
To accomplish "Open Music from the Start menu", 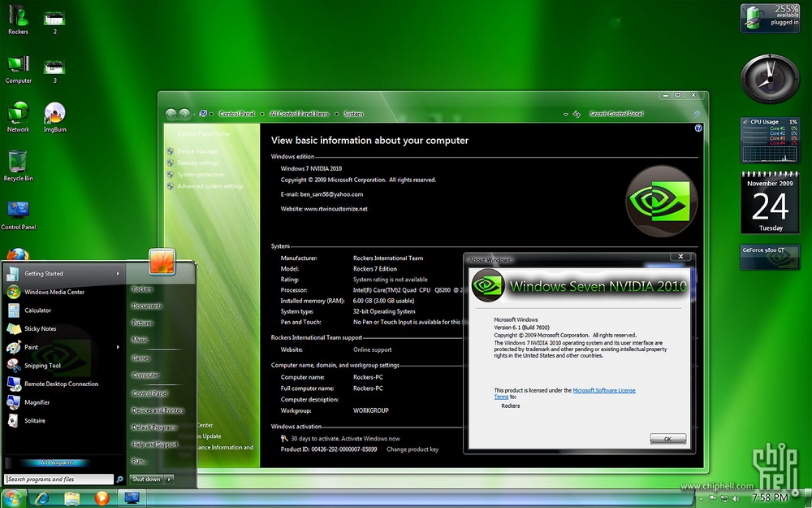I will tap(140, 340).
